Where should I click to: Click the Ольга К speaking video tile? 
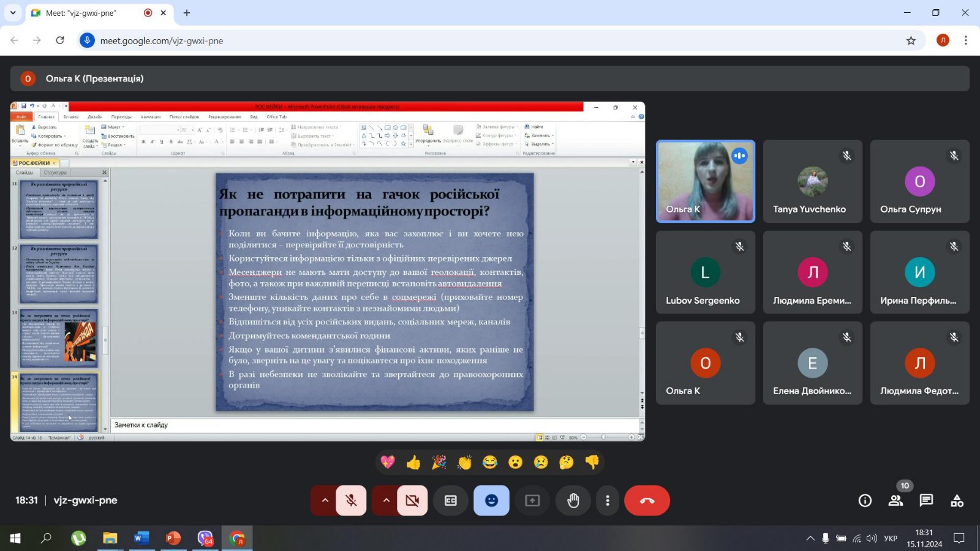point(705,181)
